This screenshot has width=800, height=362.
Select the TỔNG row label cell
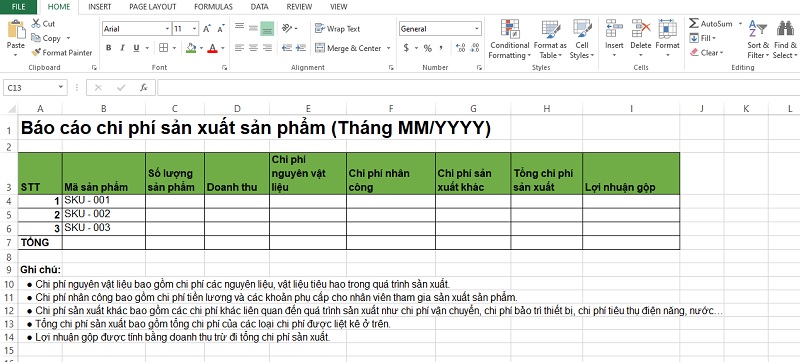pyautogui.click(x=40, y=243)
